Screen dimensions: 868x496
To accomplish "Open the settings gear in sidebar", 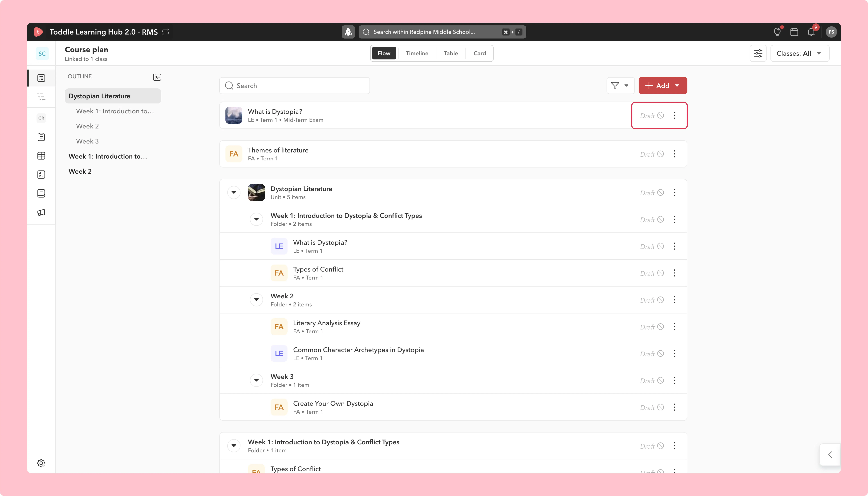I will click(x=41, y=463).
